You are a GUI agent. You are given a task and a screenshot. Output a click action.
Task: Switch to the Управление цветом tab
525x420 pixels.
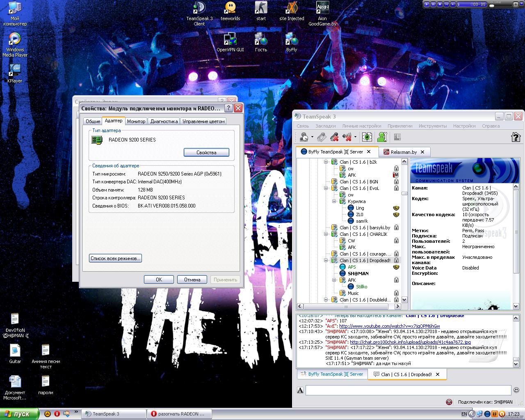point(203,121)
